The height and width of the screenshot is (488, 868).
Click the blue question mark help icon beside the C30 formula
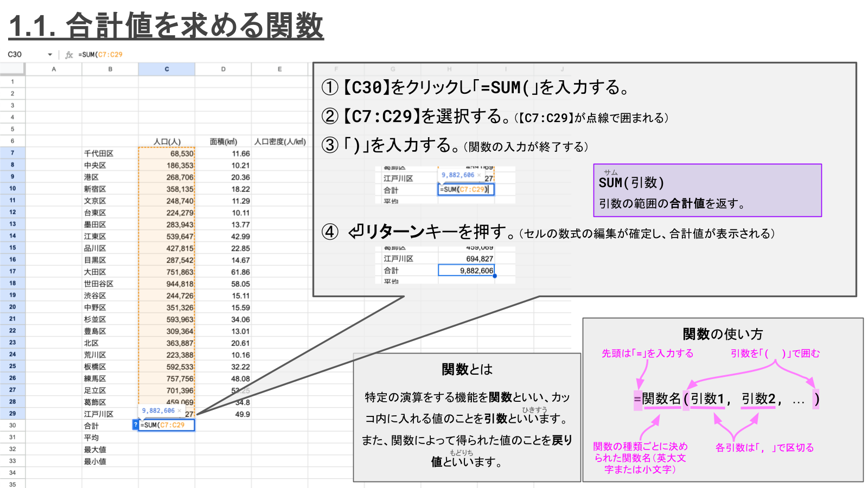pyautogui.click(x=135, y=425)
